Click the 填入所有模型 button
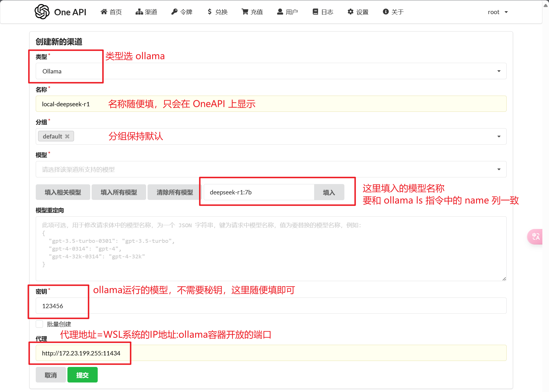The height and width of the screenshot is (392, 549). pos(119,192)
